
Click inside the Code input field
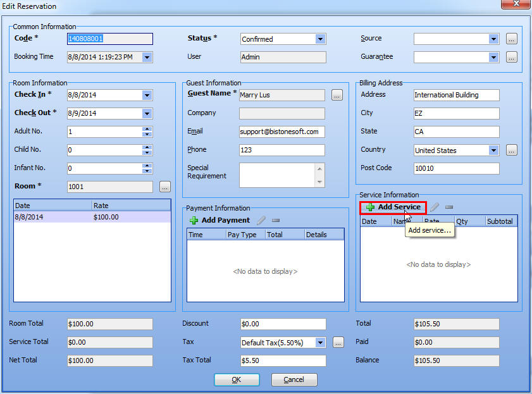tap(109, 39)
